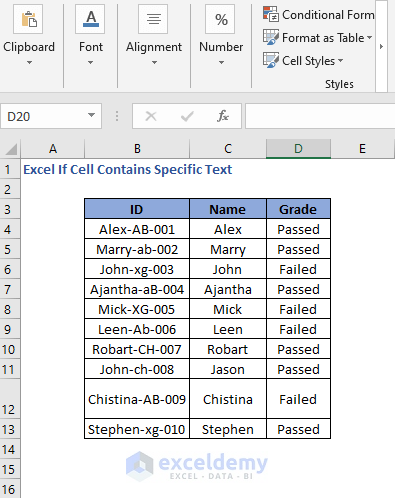Expand the Number group dropdown arrow

click(x=221, y=62)
